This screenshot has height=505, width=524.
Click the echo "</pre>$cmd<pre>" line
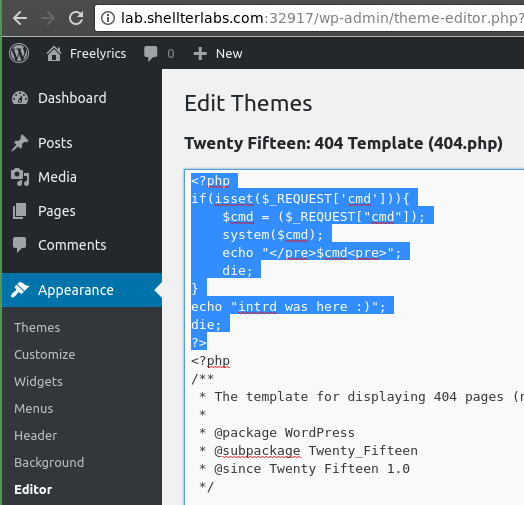pos(311,253)
